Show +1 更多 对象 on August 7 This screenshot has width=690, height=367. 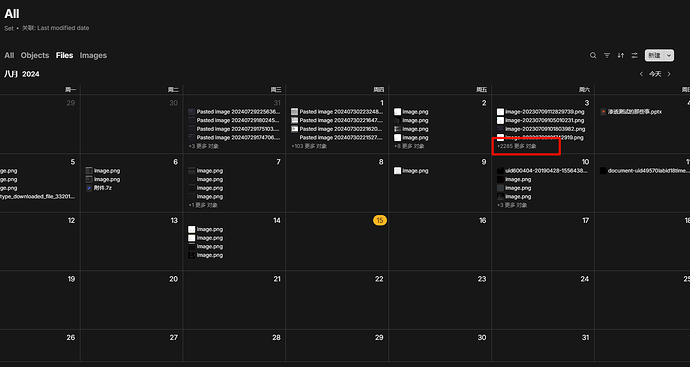tap(203, 205)
